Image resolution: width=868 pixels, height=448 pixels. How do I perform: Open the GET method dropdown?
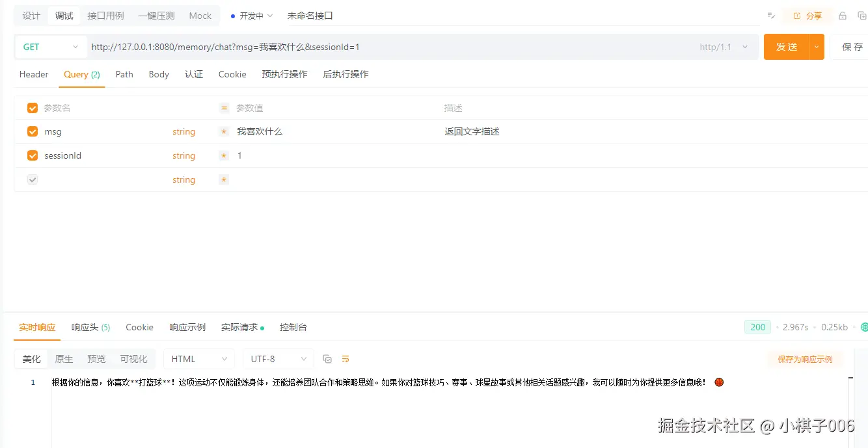tap(50, 47)
